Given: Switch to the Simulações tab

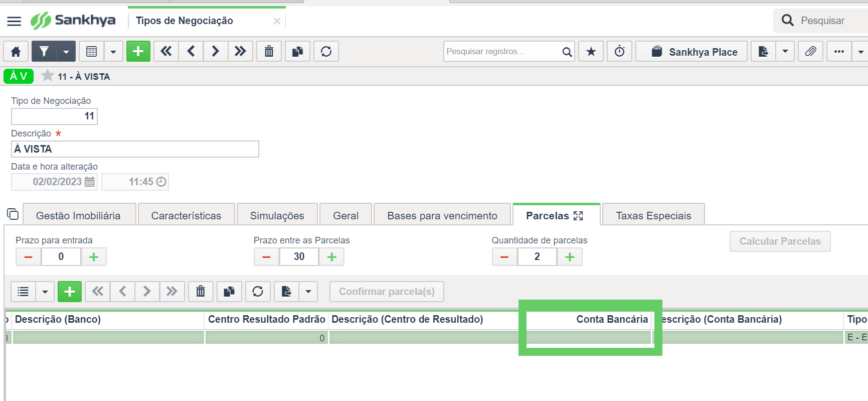Looking at the screenshot, I should pyautogui.click(x=277, y=215).
